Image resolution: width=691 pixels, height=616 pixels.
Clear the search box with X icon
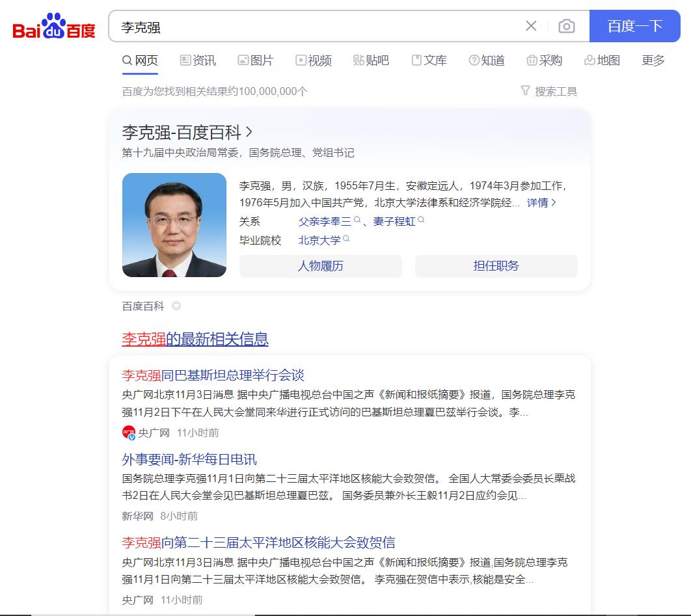pyautogui.click(x=531, y=26)
